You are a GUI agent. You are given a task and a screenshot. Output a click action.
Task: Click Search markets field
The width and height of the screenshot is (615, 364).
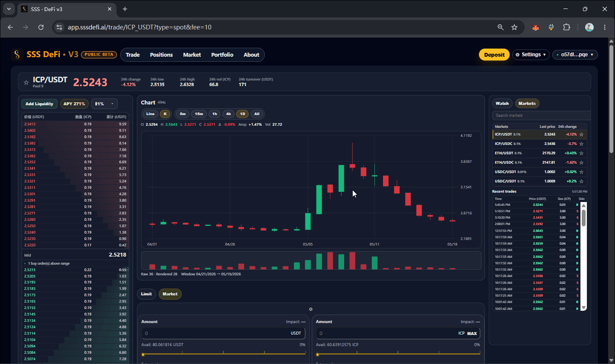[541, 116]
